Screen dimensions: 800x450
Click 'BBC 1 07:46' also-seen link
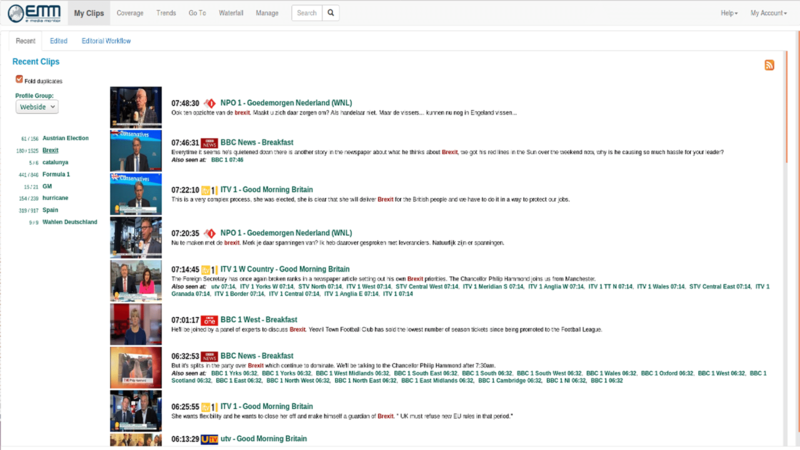[227, 160]
